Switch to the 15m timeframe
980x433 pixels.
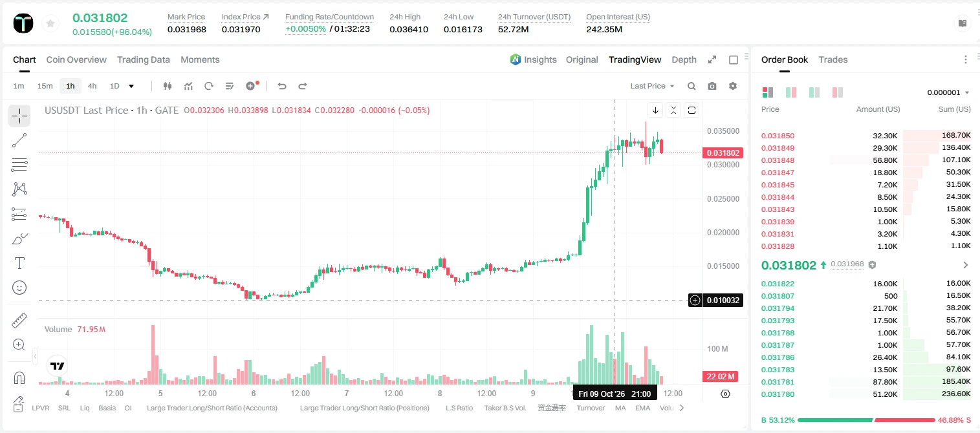coord(45,86)
